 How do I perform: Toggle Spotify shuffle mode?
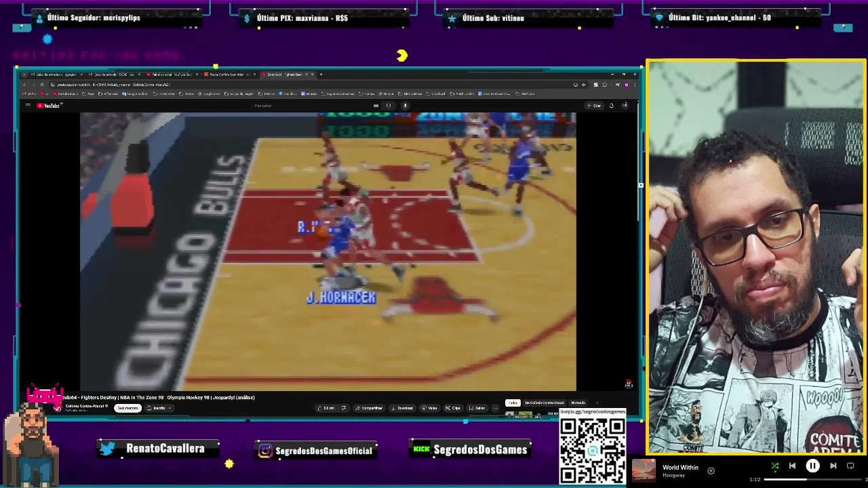click(x=774, y=466)
